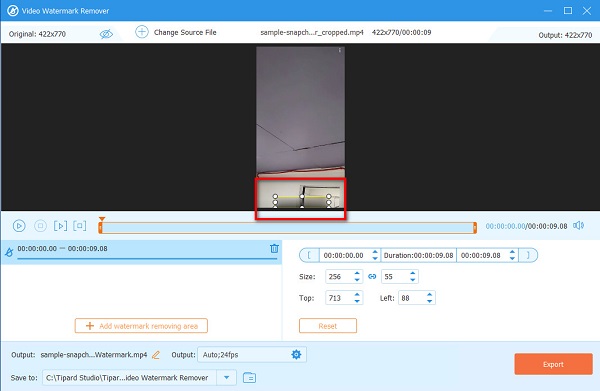Click the Change Source File plus icon
The width and height of the screenshot is (600, 391).
[142, 32]
